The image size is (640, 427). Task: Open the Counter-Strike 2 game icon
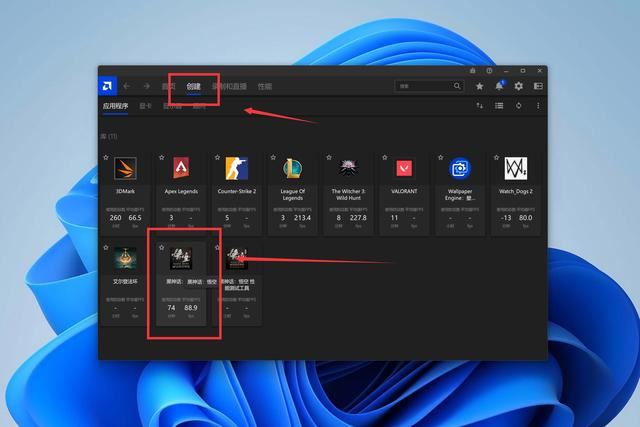(237, 168)
